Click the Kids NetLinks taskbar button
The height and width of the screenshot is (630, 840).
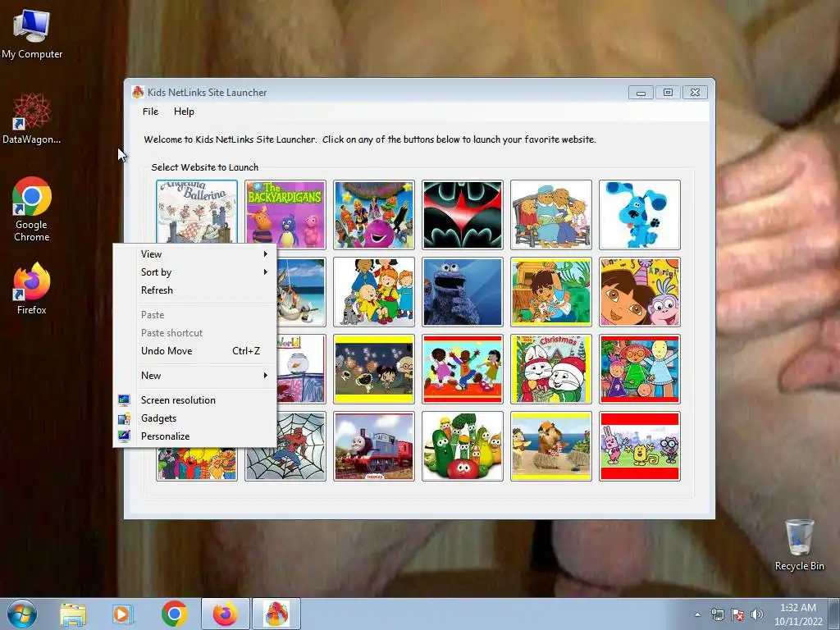pos(276,614)
